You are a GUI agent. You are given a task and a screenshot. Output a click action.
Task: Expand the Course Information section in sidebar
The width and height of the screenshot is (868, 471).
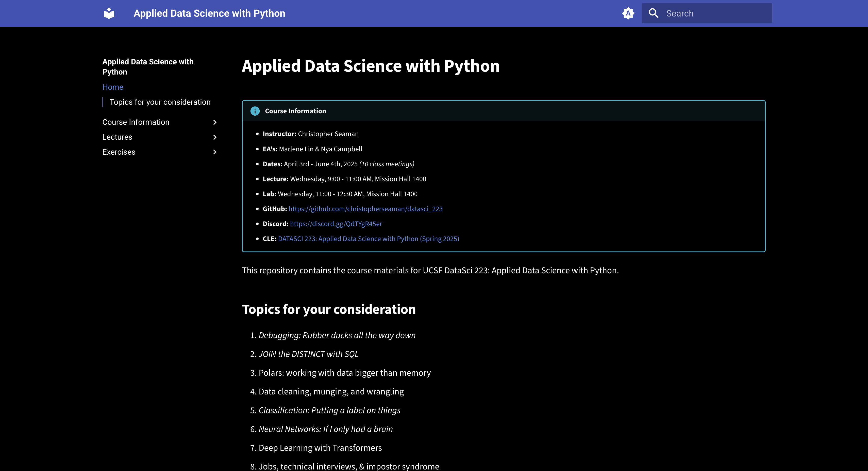[215, 122]
